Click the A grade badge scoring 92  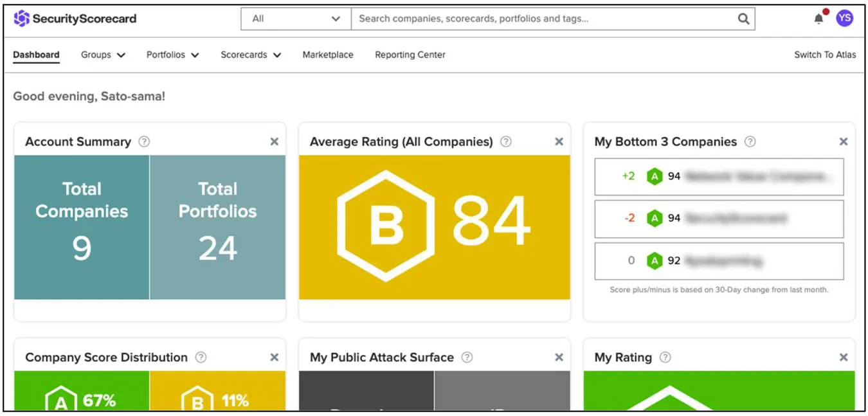pos(654,260)
